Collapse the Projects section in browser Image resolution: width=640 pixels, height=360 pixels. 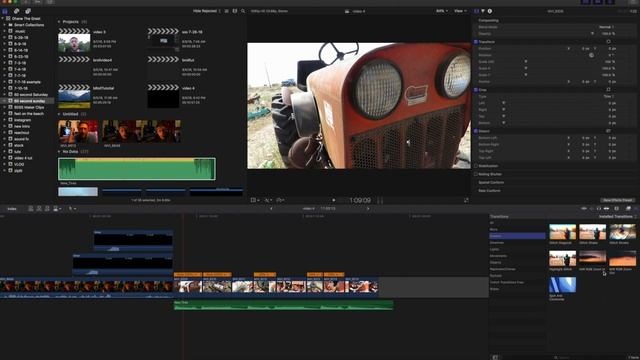(x=59, y=22)
